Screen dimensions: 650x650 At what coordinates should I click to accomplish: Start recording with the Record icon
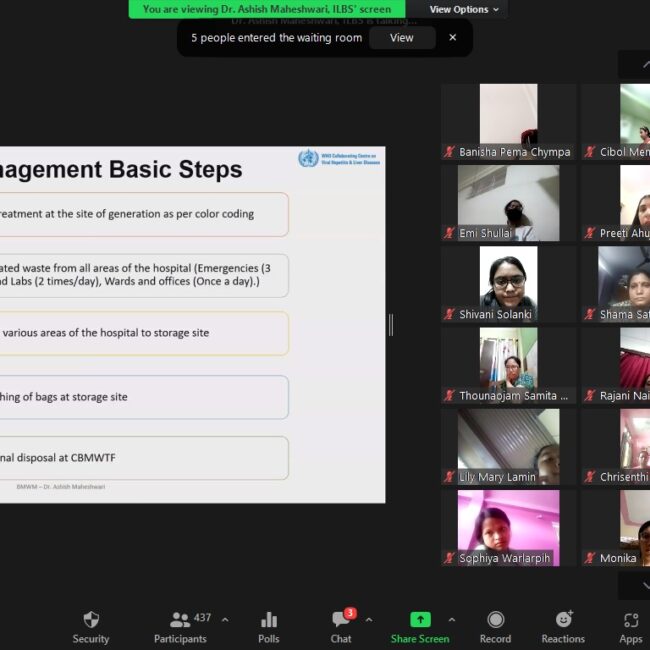tap(495, 620)
